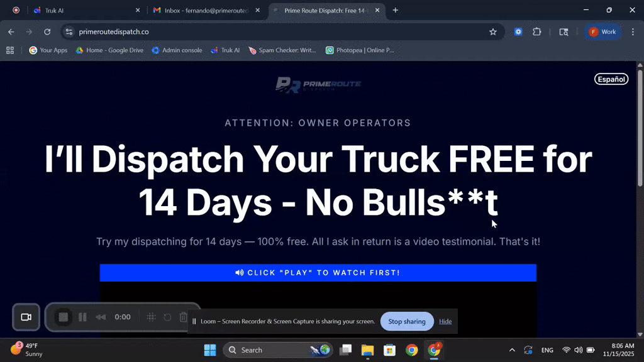The width and height of the screenshot is (644, 362).
Task: Open the first Chrome taskbar icon
Action: (x=411, y=350)
